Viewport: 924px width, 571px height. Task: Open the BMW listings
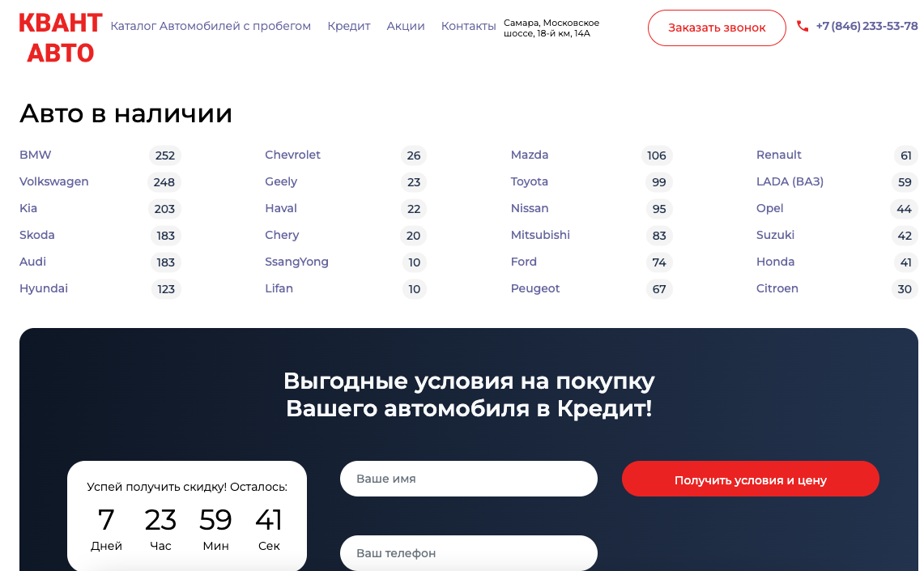pyautogui.click(x=36, y=155)
